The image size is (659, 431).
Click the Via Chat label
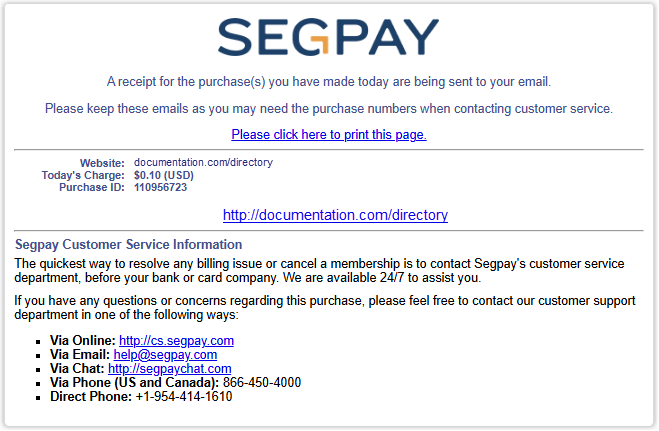click(x=77, y=368)
